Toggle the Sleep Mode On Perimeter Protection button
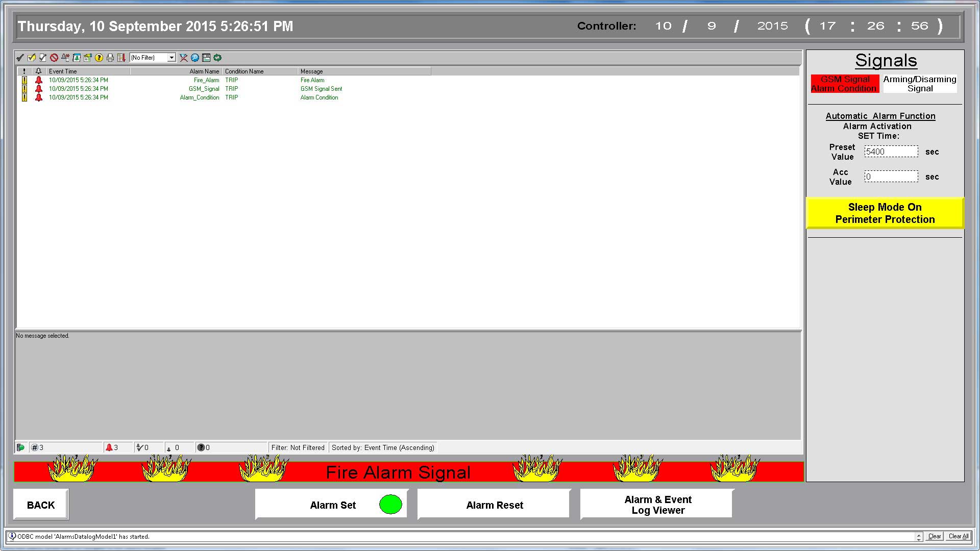Viewport: 980px width, 551px height. pyautogui.click(x=885, y=213)
